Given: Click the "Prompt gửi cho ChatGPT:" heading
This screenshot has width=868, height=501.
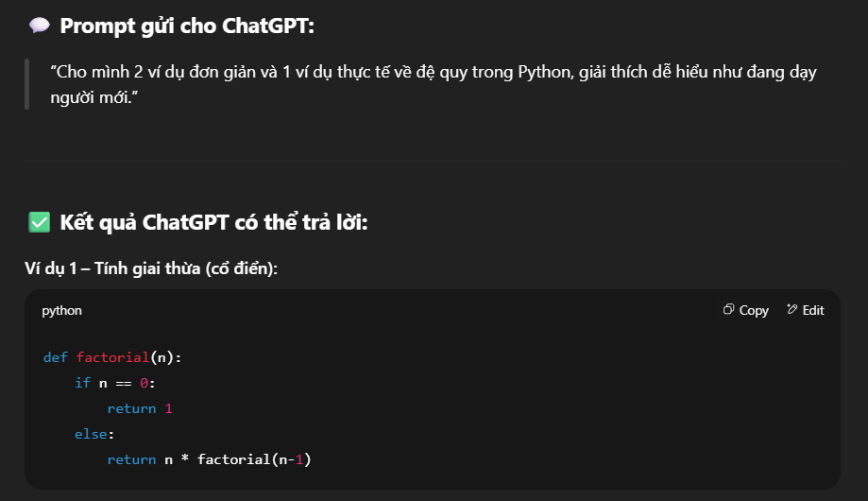Looking at the screenshot, I should click(x=187, y=26).
